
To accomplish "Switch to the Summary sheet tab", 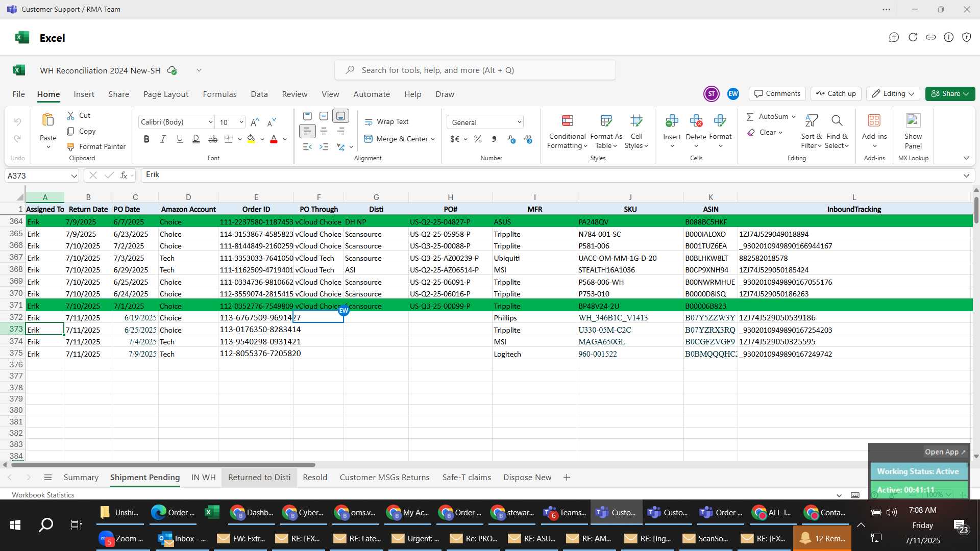I will point(81,478).
